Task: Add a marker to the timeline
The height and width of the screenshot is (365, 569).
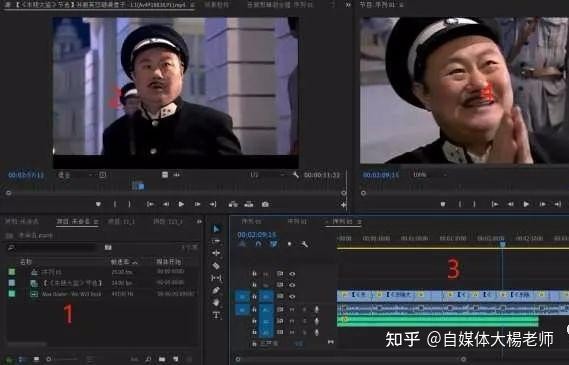Action: [x=289, y=244]
